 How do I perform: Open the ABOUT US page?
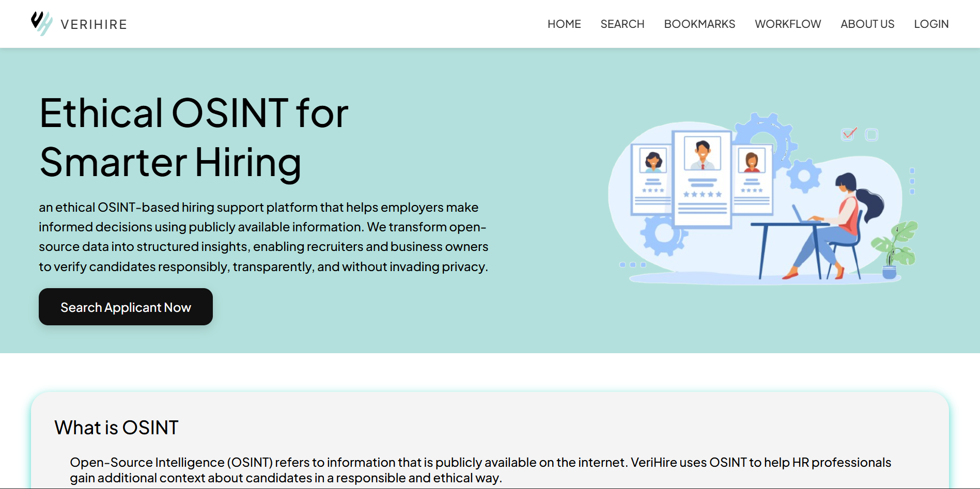point(867,24)
